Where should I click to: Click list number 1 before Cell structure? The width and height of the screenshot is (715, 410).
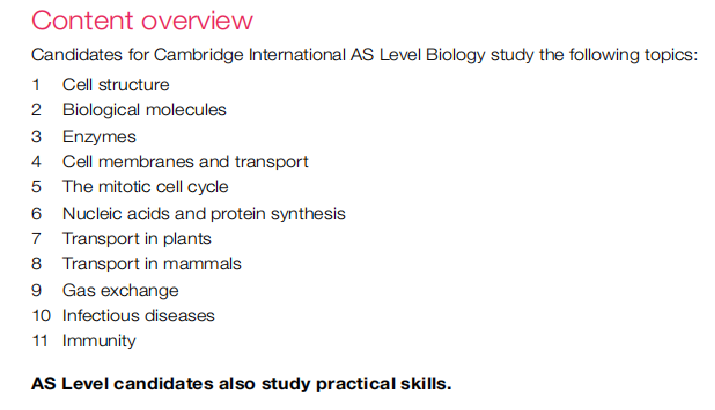[37, 84]
